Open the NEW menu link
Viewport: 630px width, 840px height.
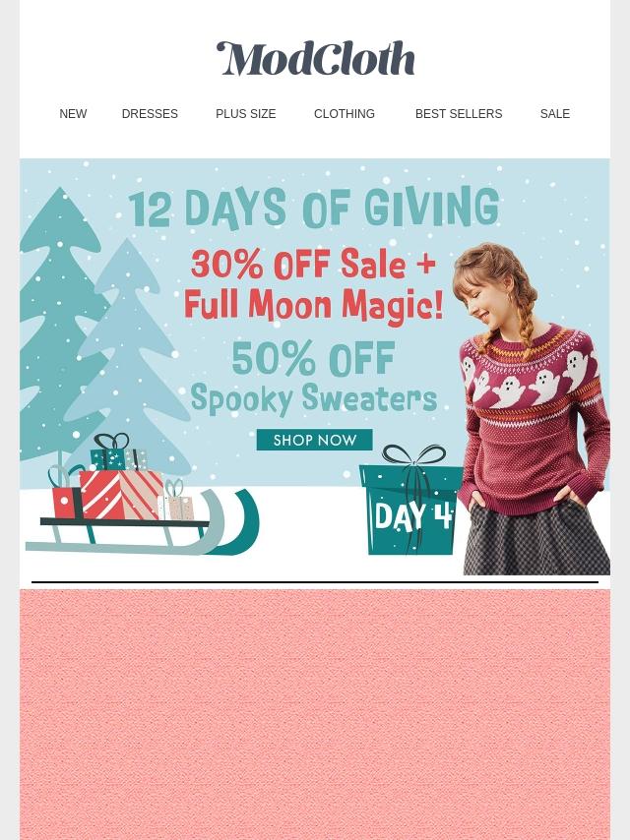(x=73, y=113)
